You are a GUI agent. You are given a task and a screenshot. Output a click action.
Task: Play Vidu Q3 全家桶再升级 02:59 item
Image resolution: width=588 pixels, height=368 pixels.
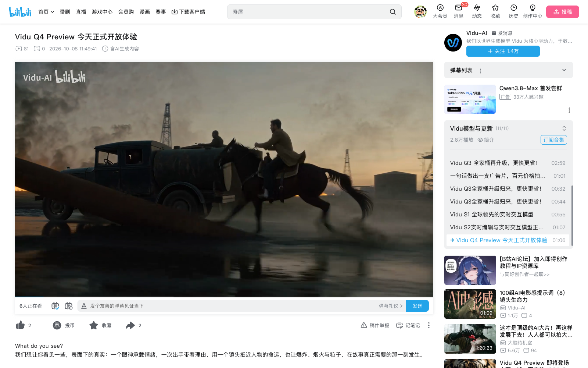508,163
